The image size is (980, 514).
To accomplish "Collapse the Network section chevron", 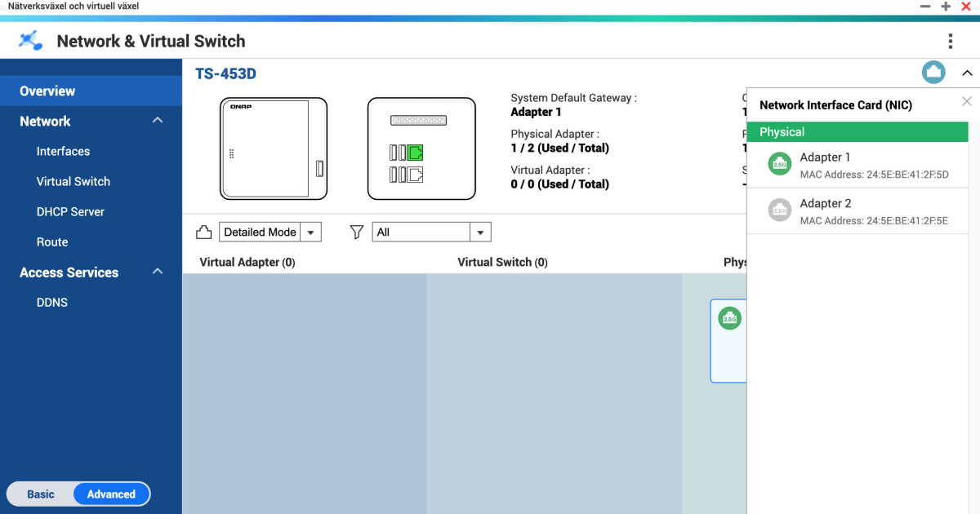I will [158, 120].
